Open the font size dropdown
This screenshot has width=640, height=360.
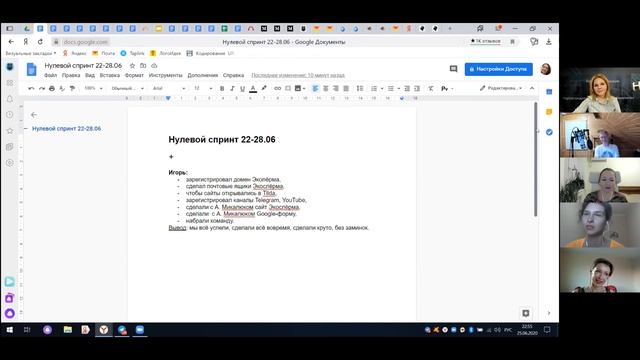point(203,88)
